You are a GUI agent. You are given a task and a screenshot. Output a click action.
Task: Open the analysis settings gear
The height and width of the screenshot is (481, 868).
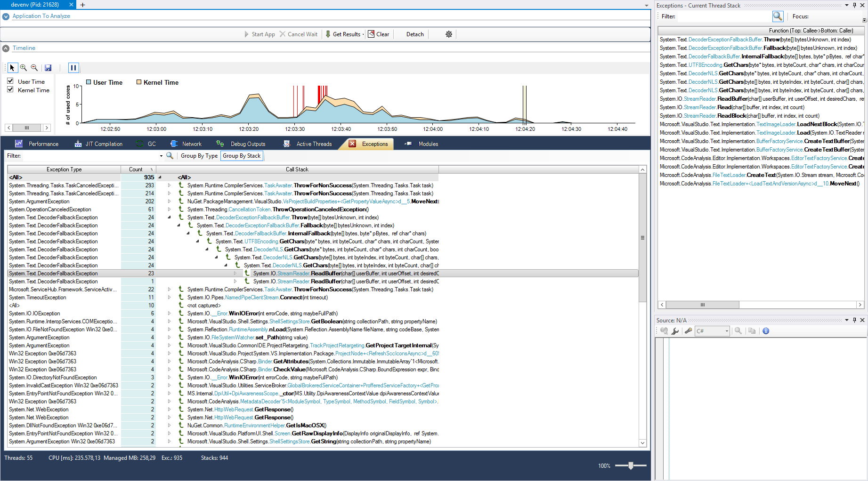point(448,34)
